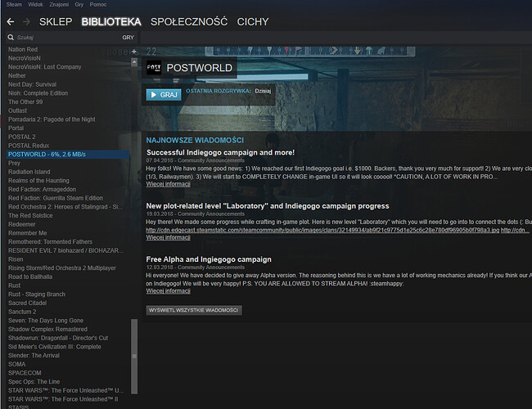Switch to the BIBLIOTEKA tab
This screenshot has height=409, width=532.
tap(111, 22)
